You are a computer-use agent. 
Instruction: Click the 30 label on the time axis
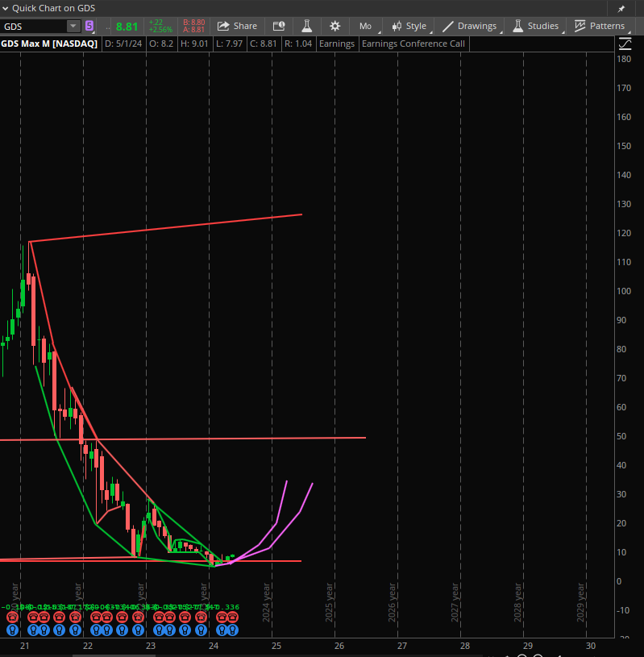[x=590, y=646]
